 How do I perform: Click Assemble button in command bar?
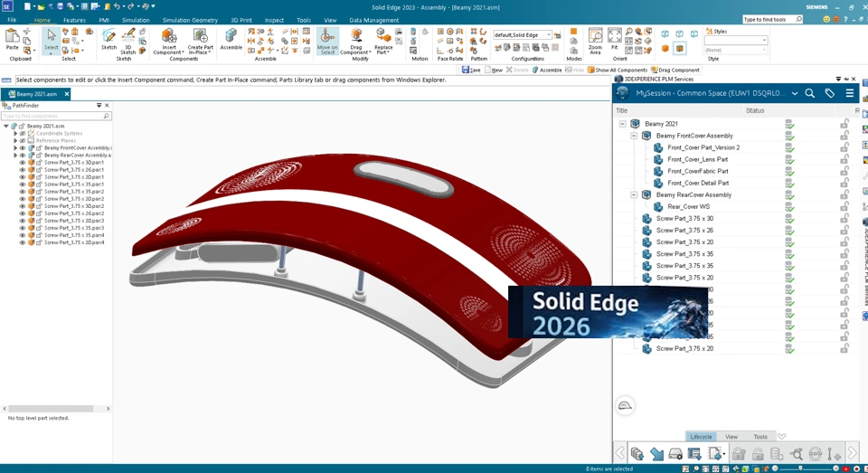point(547,70)
